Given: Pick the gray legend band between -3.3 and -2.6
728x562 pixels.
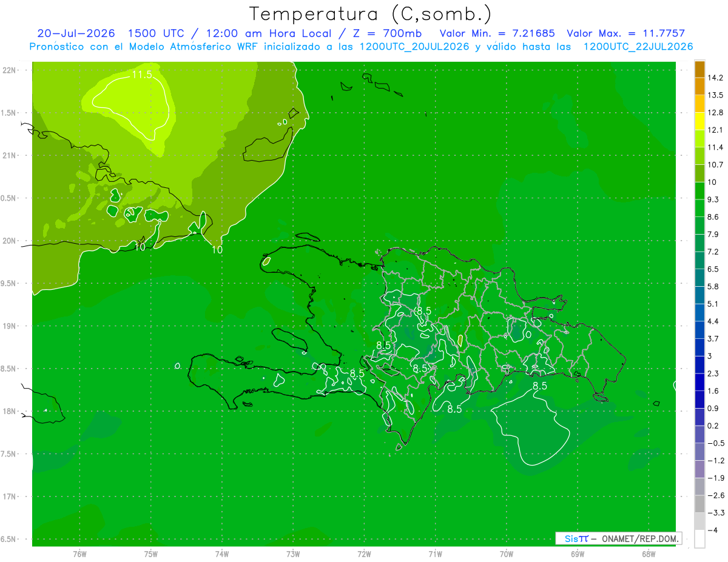Looking at the screenshot, I should point(699,504).
